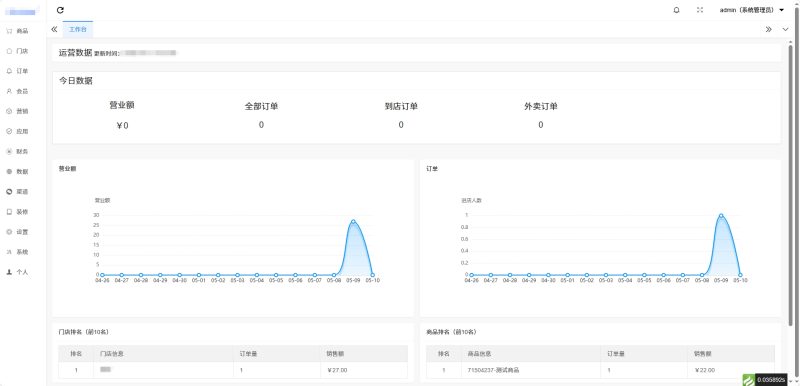The width and height of the screenshot is (800, 386).
Task: Click the 运营数据 heading
Action: coord(76,52)
